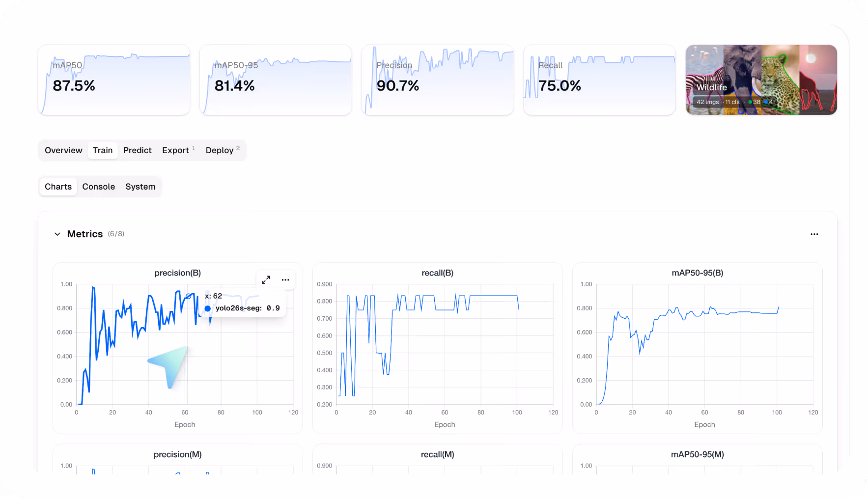Open the Metrics section more options menu
The image size is (868, 498).
tap(814, 234)
